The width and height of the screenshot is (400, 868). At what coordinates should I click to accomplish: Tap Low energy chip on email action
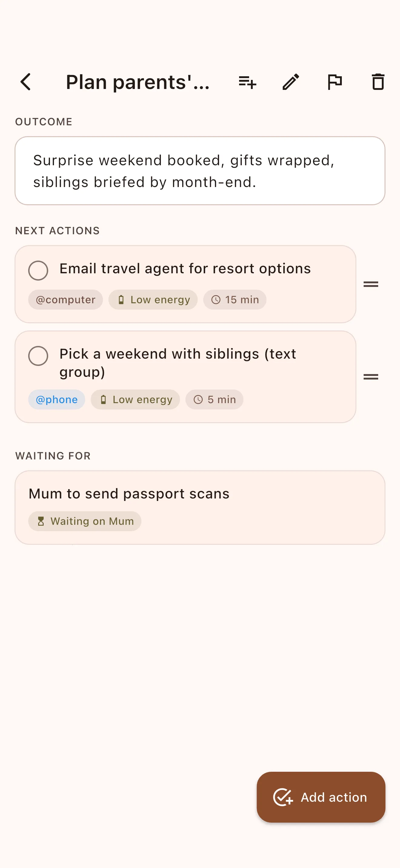(153, 300)
